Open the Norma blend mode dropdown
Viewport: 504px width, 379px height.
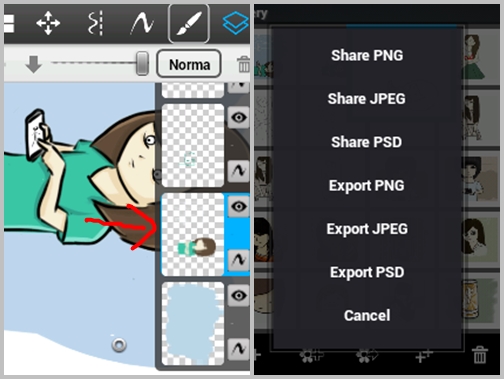point(189,64)
